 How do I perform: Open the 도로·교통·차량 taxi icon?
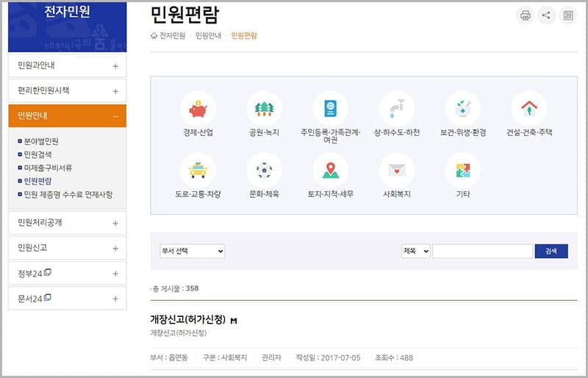(x=198, y=171)
